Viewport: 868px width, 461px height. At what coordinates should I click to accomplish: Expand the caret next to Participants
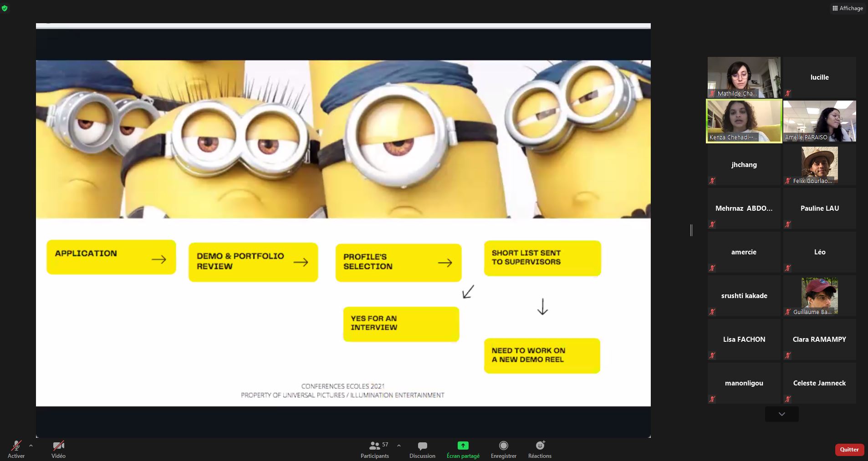(399, 446)
